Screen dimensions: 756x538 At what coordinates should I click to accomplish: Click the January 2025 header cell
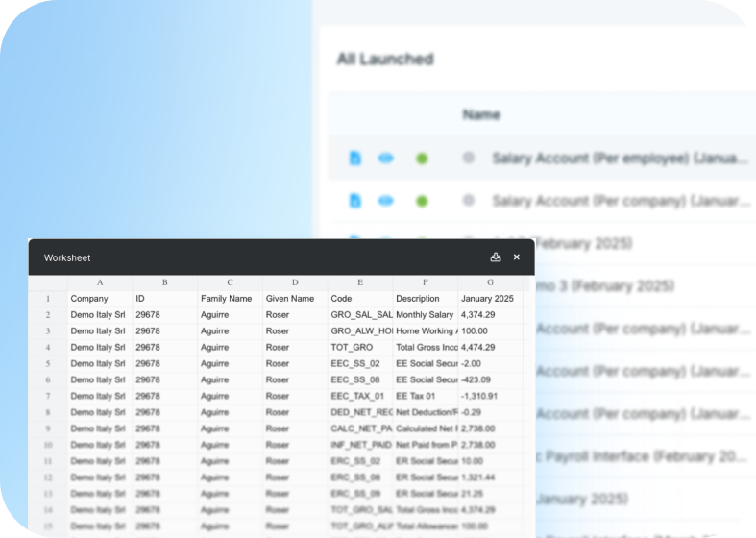[x=490, y=299]
